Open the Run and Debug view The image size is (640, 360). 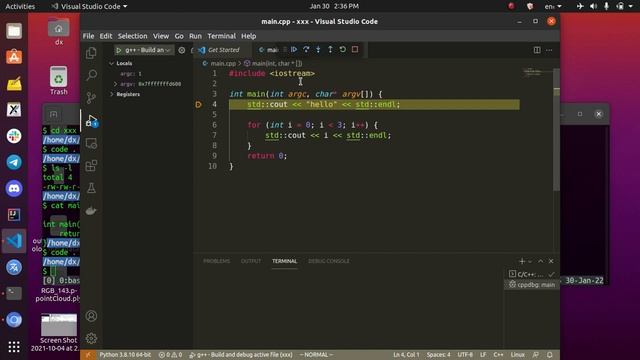pyautogui.click(x=91, y=121)
